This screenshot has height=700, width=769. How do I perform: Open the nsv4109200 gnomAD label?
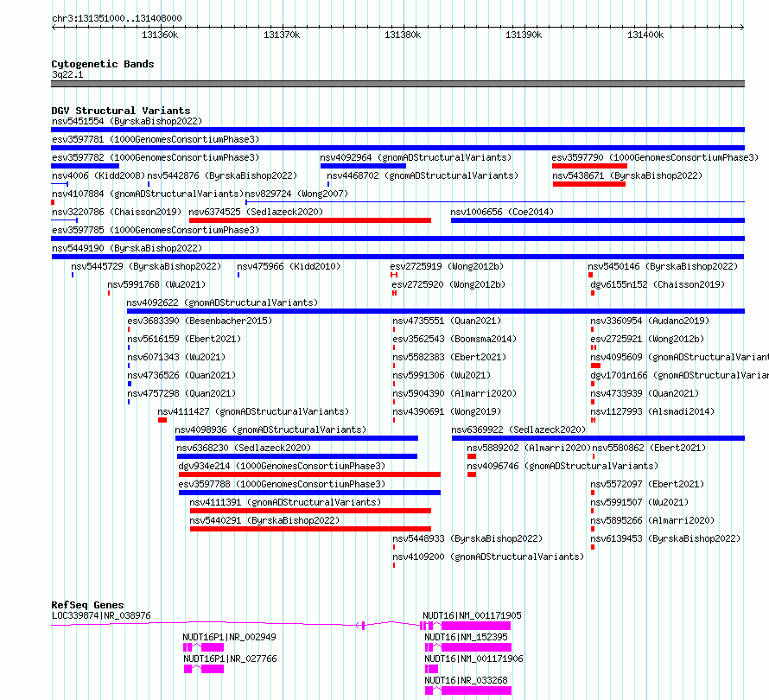(488, 557)
